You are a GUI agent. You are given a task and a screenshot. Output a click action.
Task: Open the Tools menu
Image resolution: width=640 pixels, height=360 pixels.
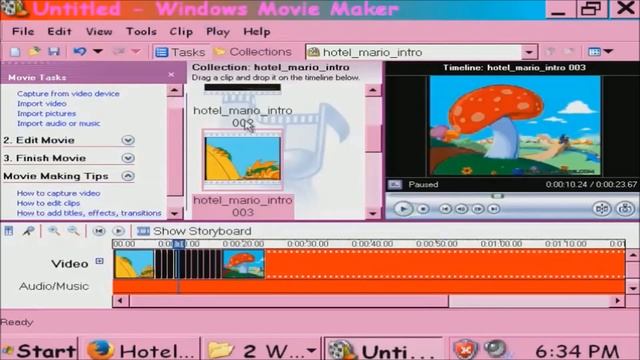pyautogui.click(x=141, y=31)
